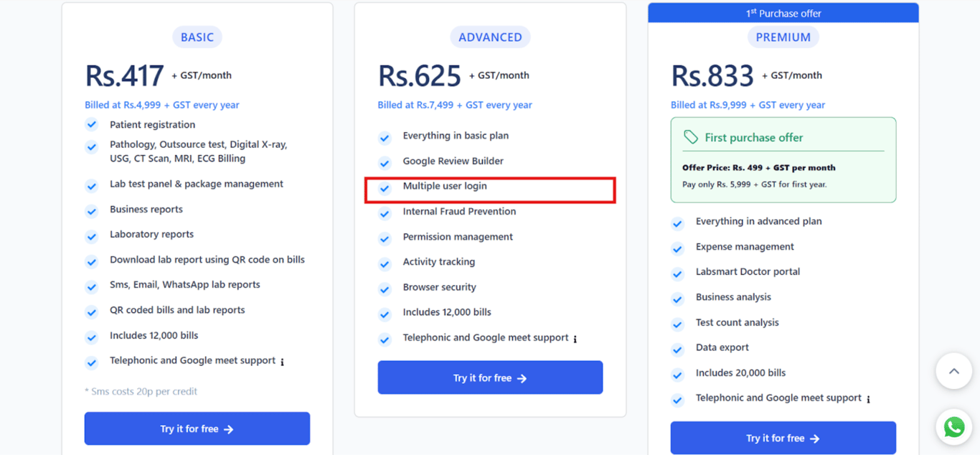980x455 pixels.
Task: Click checkmark beside Expense management
Action: click(x=678, y=248)
